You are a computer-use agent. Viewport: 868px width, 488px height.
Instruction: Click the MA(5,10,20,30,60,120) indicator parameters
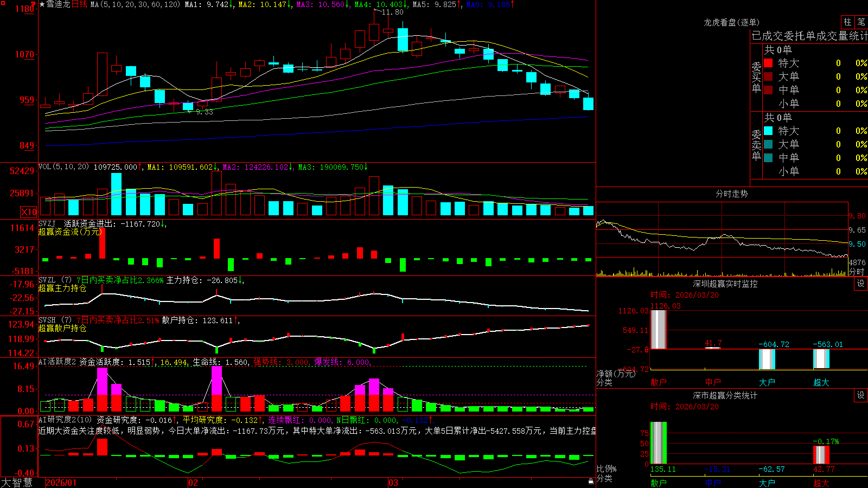click(x=135, y=4)
